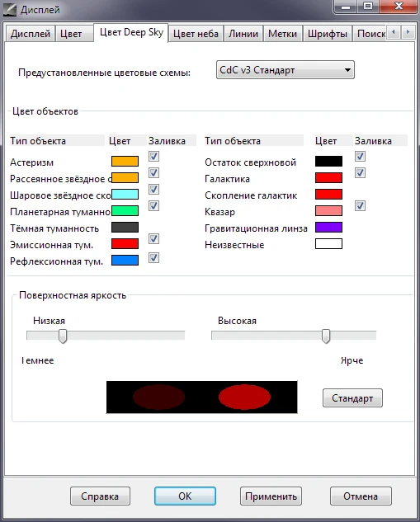The image size is (420, 522).
Task: Click the tab strip left scroll arrow
Action: [394, 33]
